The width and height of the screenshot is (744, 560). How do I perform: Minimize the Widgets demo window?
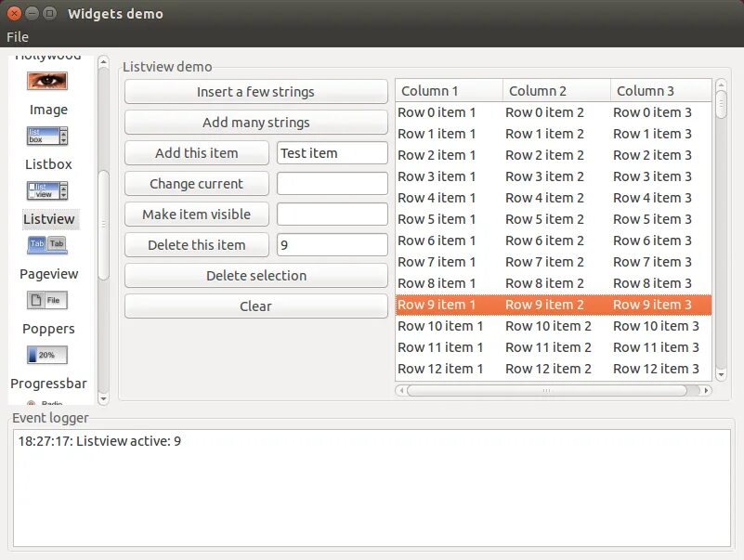pos(32,13)
